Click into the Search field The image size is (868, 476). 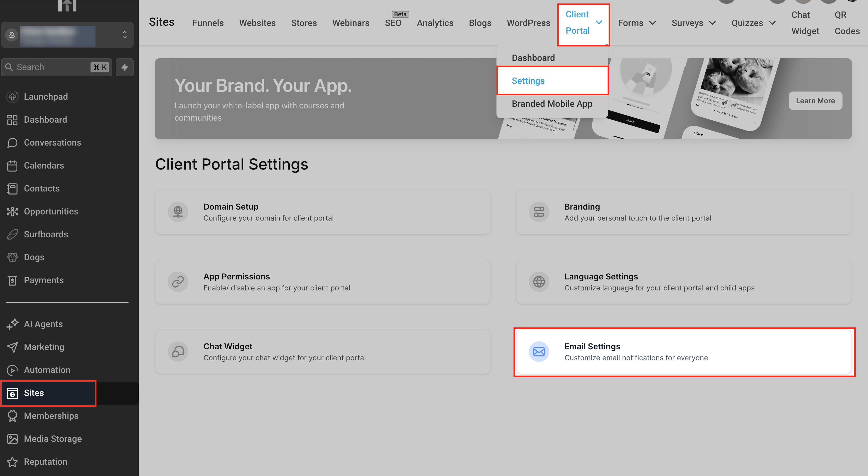[x=50, y=67]
